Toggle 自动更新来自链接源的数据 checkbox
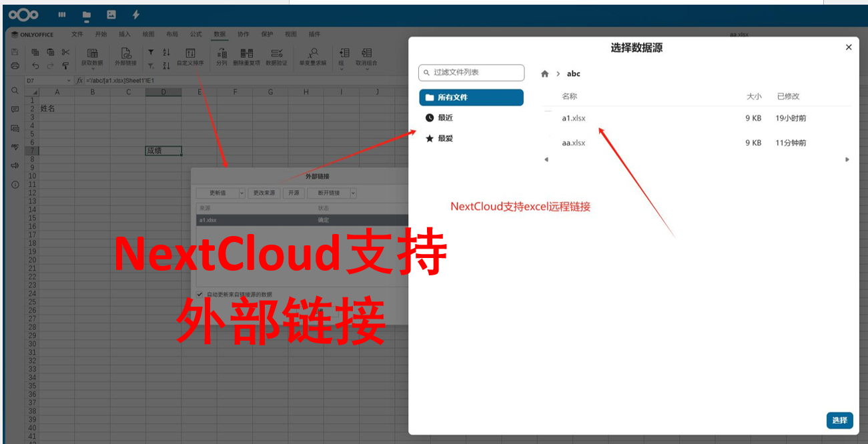The image size is (868, 444). click(x=199, y=294)
